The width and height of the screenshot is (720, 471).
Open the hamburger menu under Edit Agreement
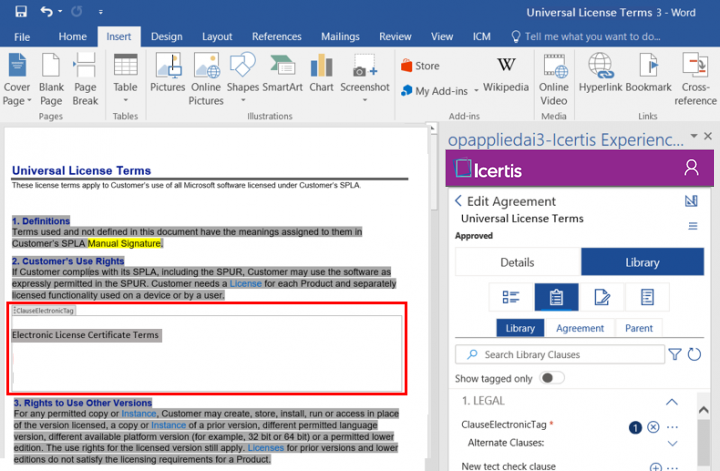click(693, 226)
